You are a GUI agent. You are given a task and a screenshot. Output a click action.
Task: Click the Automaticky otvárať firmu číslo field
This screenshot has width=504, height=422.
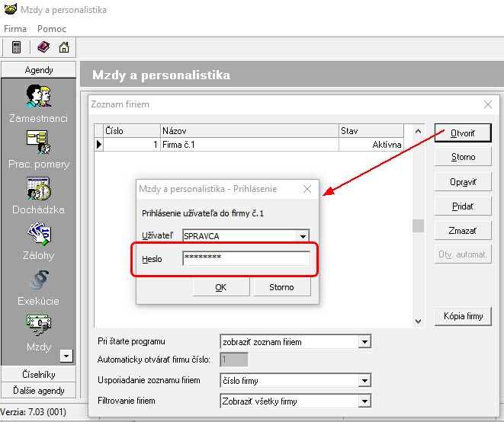click(234, 360)
